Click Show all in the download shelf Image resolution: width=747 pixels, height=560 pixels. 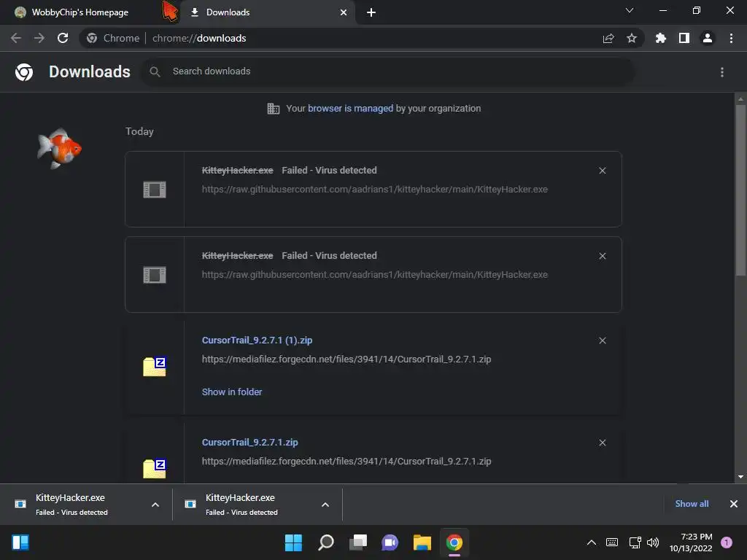pos(692,503)
